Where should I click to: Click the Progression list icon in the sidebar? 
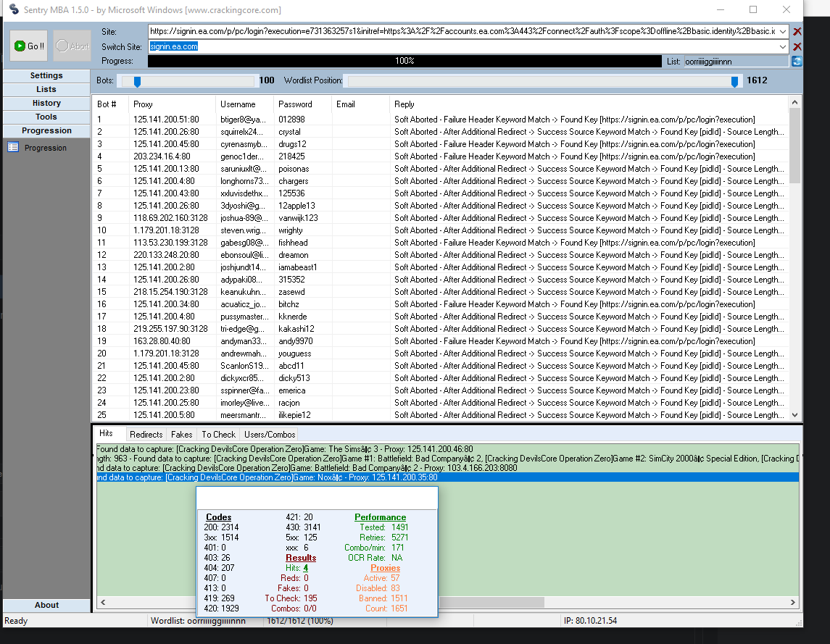point(13,147)
